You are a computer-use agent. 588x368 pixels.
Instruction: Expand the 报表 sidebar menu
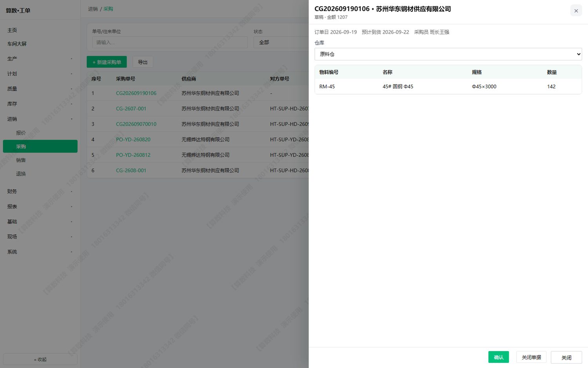tap(40, 206)
